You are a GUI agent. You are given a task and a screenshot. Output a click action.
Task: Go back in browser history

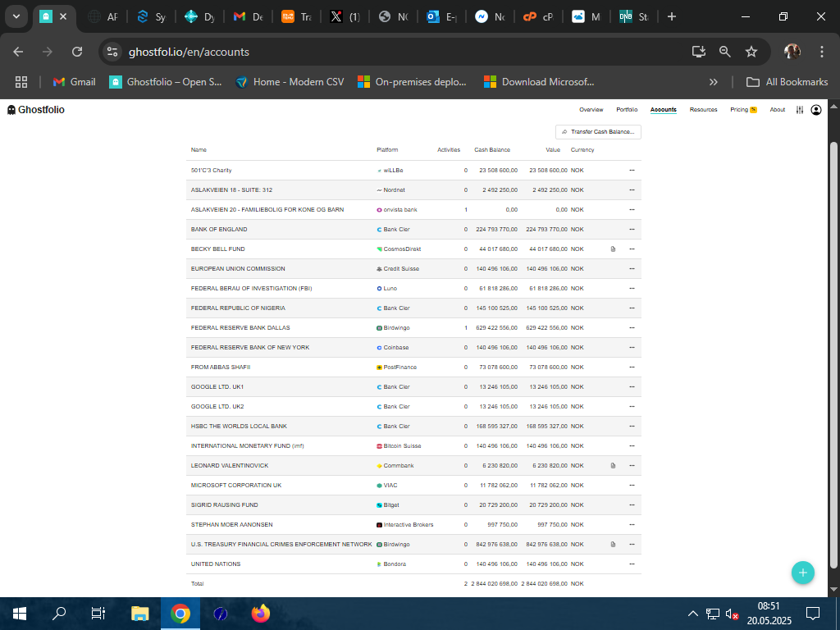pos(18,52)
